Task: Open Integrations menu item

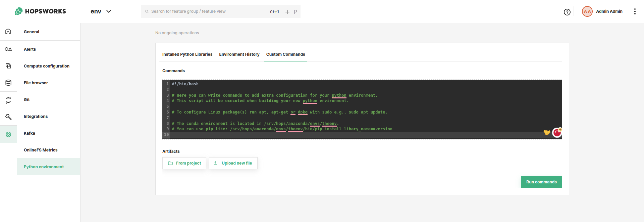Action: pyautogui.click(x=49, y=117)
